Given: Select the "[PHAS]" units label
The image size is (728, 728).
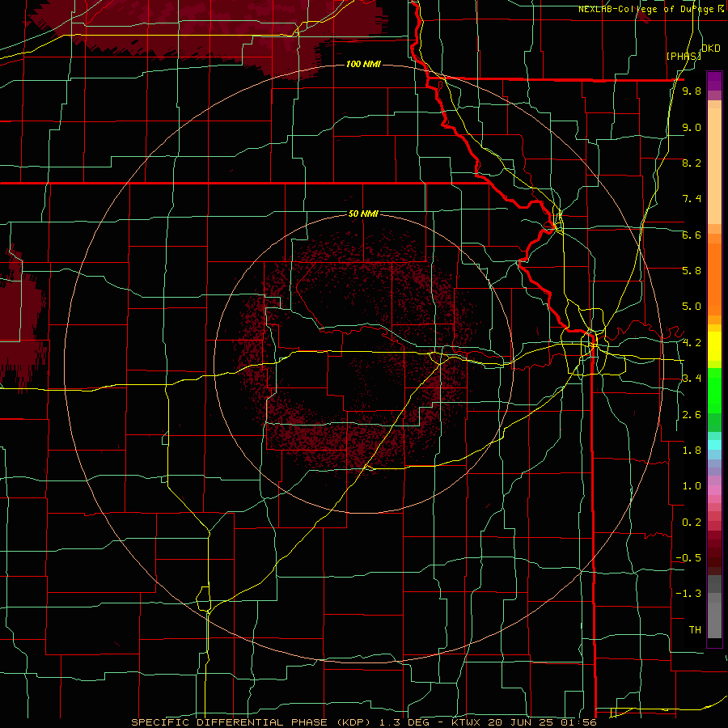Looking at the screenshot, I should [684, 56].
